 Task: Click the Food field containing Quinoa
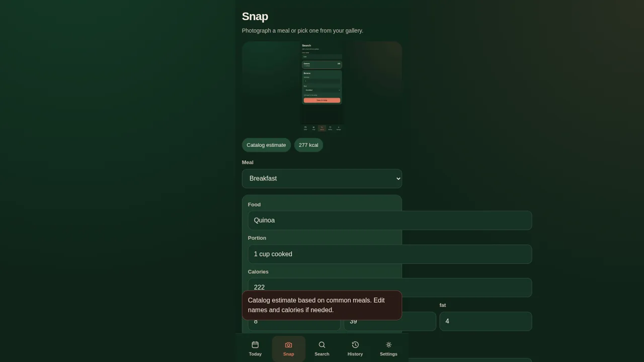pyautogui.click(x=390, y=220)
